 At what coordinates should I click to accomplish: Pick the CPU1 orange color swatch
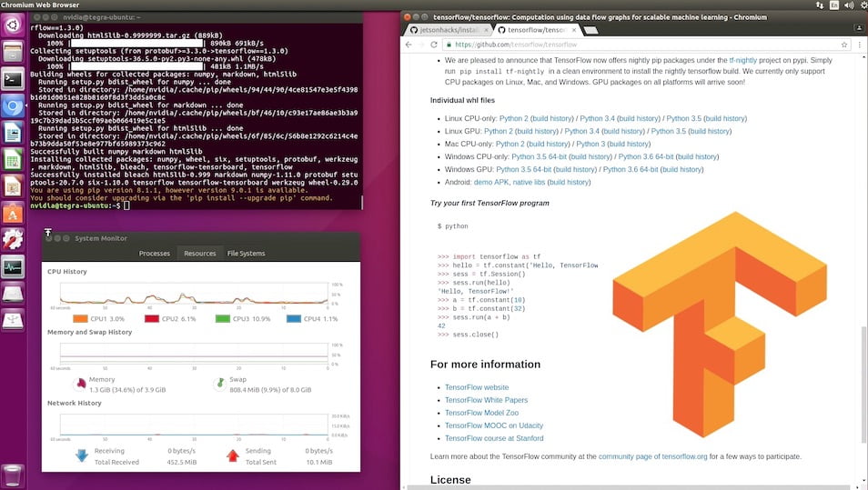coord(80,318)
